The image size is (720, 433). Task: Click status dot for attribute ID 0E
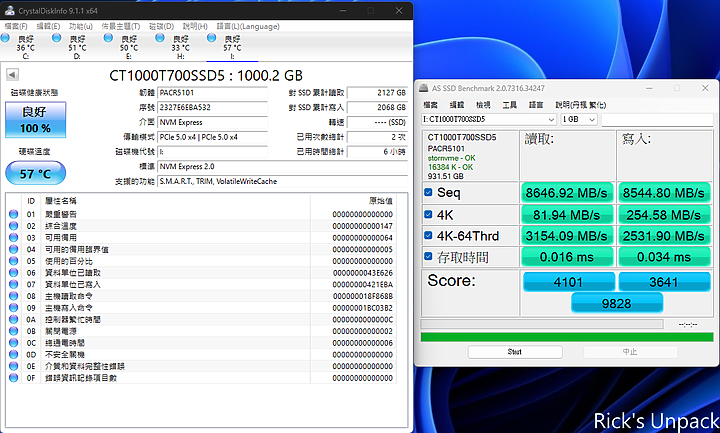(x=13, y=366)
